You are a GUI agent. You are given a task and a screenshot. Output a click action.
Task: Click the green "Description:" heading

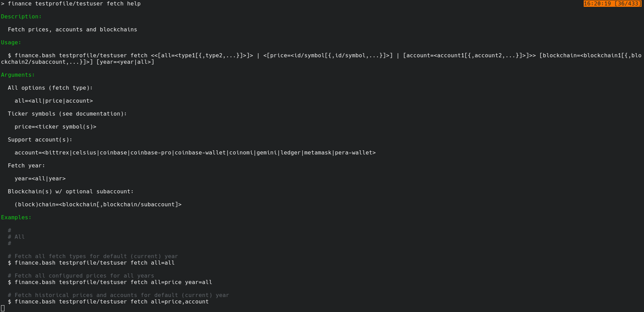21,17
